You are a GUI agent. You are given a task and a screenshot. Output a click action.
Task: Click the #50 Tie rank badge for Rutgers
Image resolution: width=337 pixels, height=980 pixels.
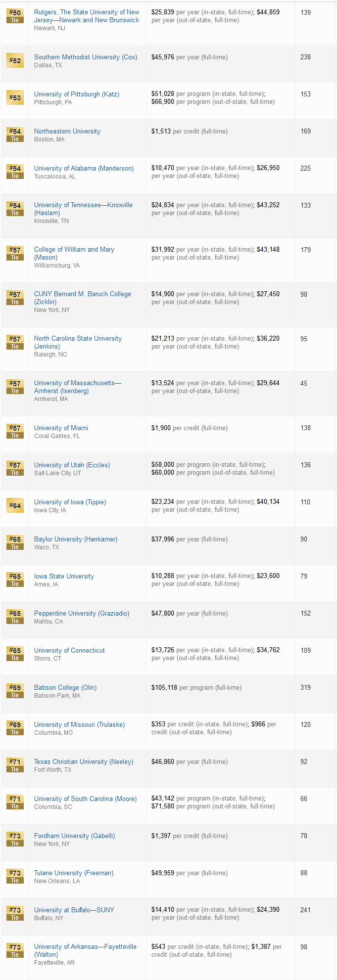(15, 16)
